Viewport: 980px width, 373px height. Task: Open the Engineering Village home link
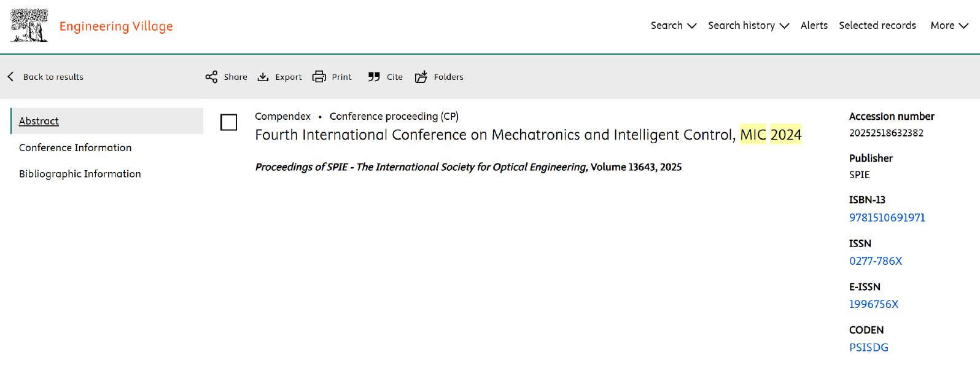(116, 26)
